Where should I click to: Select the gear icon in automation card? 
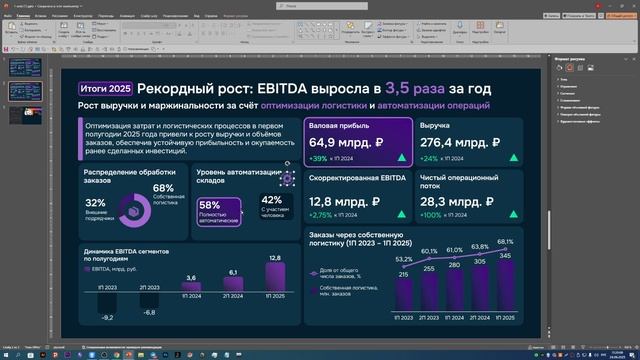(x=287, y=179)
